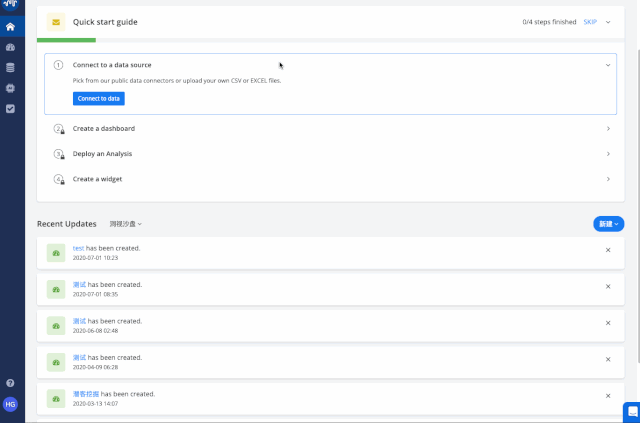Open the analysis chip icon in sidebar
640x423 pixels.
(x=10, y=88)
